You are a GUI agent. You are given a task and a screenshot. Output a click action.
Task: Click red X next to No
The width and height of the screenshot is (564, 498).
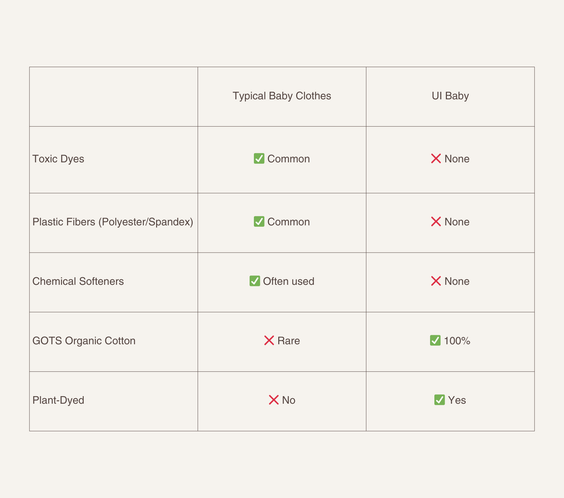point(274,400)
